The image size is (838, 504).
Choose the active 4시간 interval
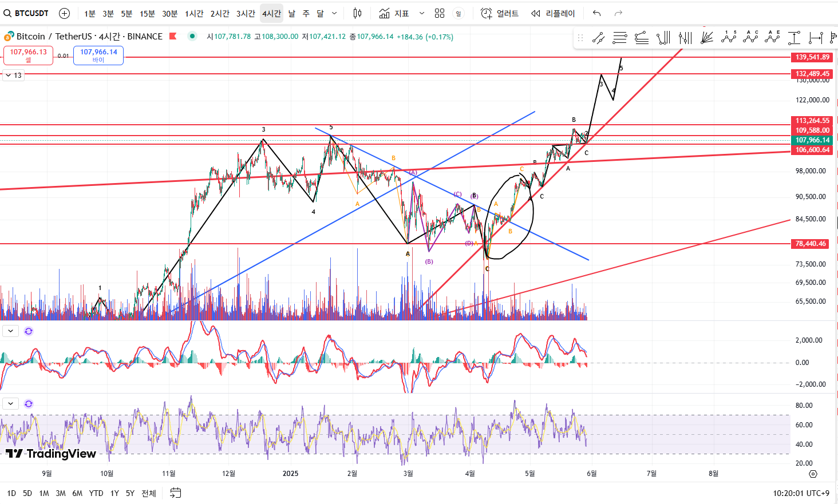point(271,13)
